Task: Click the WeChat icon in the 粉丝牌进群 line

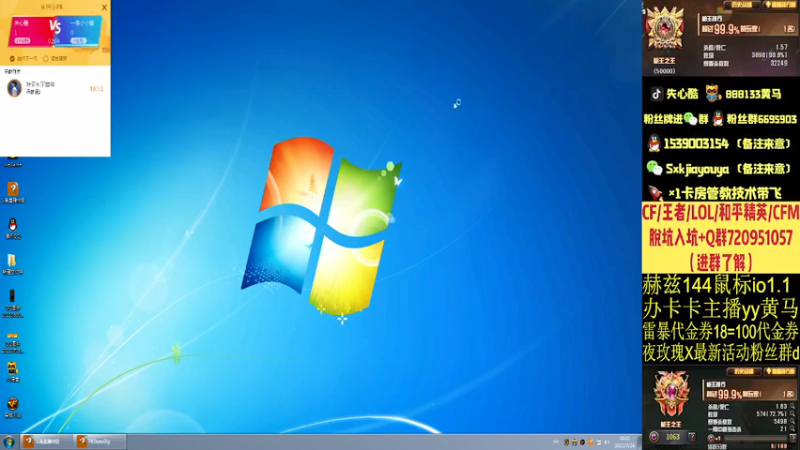Action: [x=690, y=119]
